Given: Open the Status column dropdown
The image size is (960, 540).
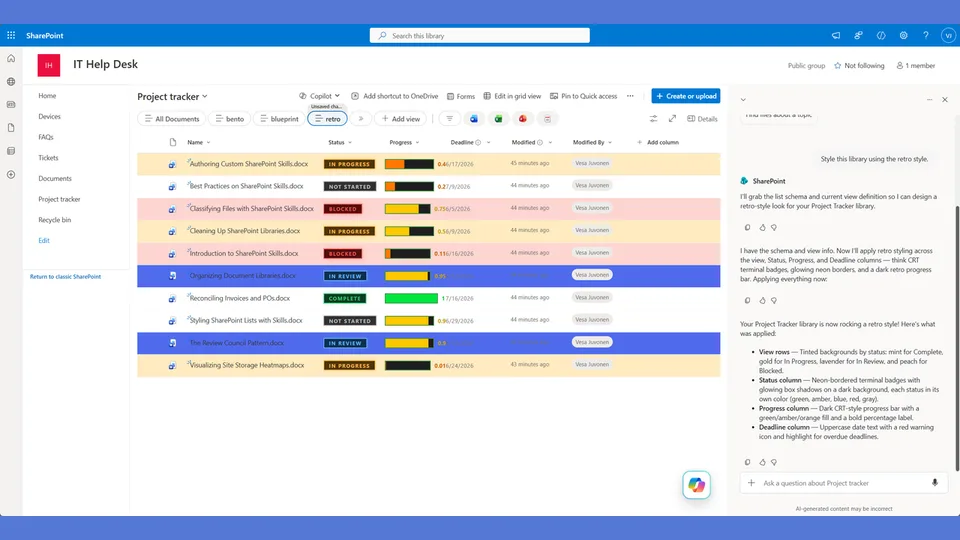Looking at the screenshot, I should click(350, 143).
